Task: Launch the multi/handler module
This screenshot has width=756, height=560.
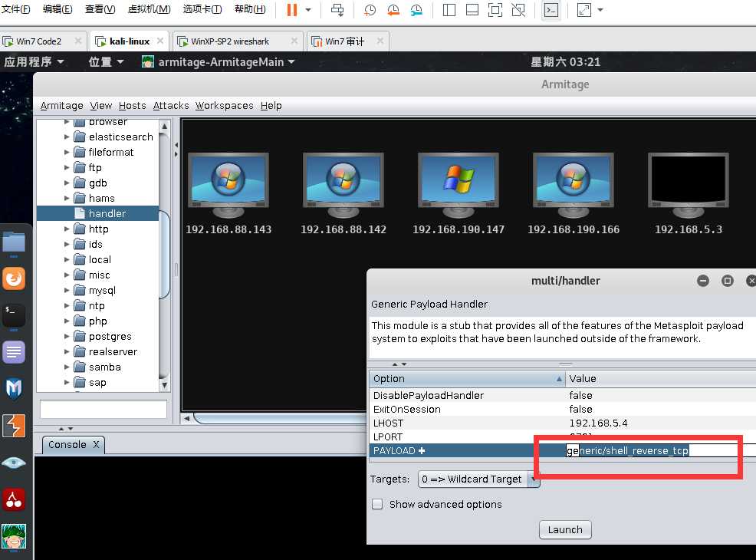Action: (x=565, y=529)
